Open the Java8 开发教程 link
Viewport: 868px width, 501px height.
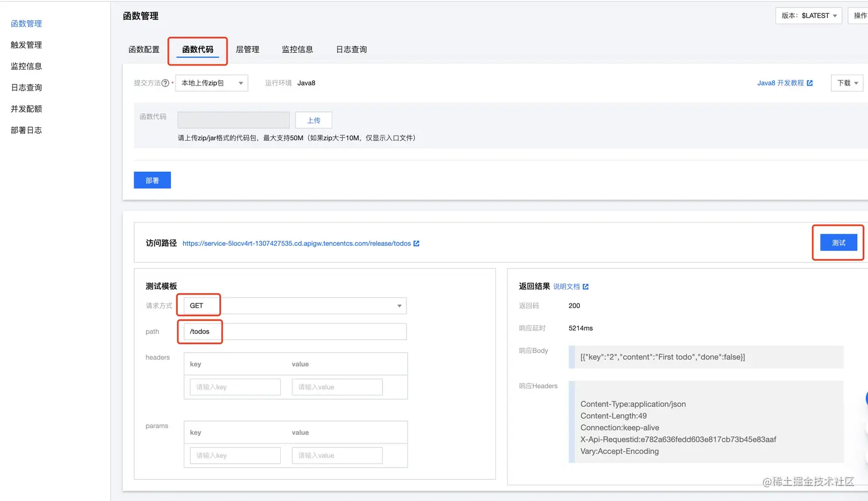780,83
